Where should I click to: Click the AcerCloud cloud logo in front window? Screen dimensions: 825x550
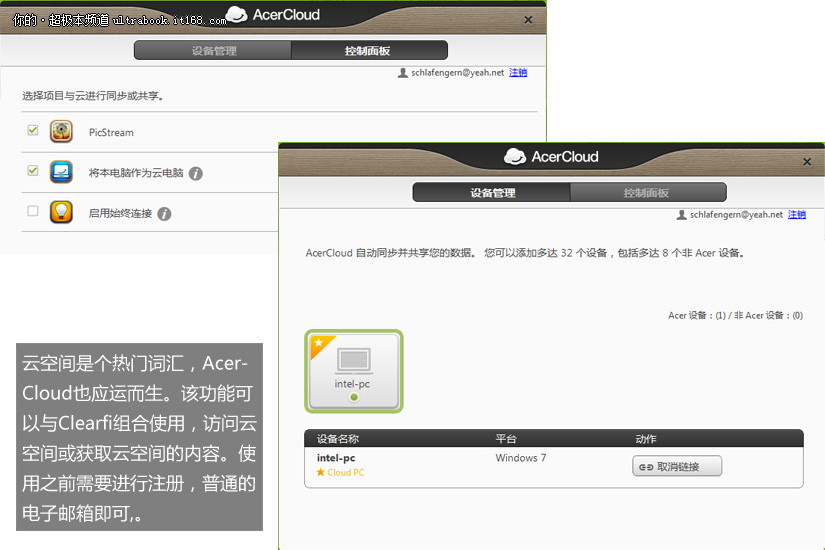click(515, 156)
